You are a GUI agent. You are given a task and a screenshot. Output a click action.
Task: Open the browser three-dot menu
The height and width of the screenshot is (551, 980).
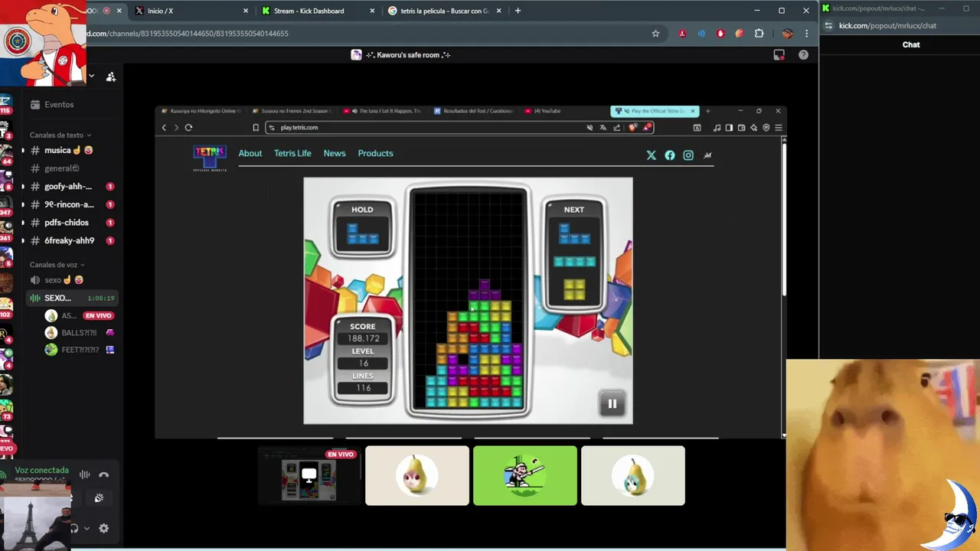pos(806,34)
